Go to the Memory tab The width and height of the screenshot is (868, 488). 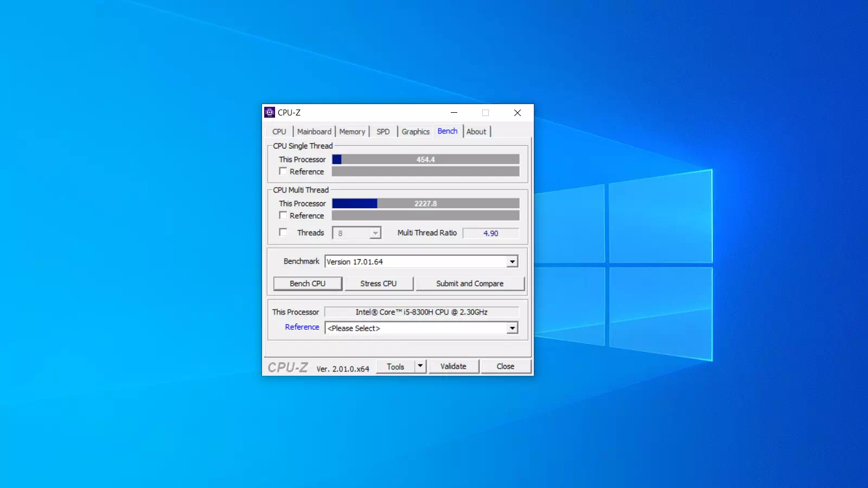tap(352, 132)
